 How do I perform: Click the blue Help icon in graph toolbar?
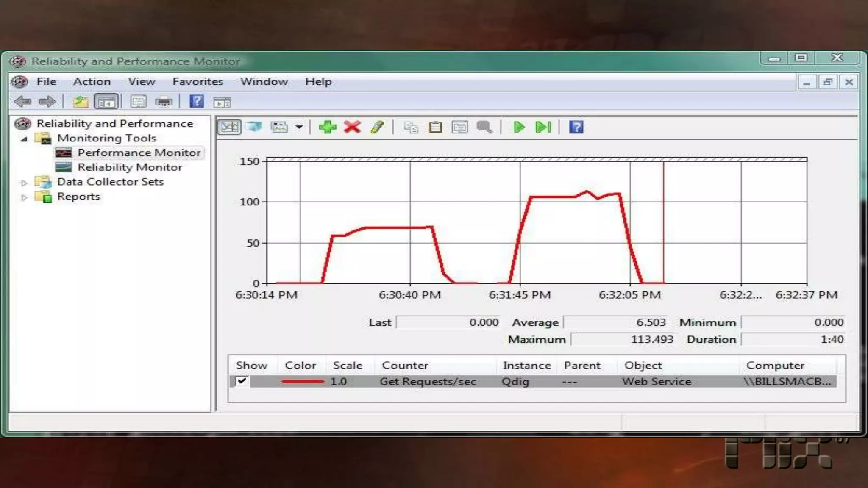(576, 127)
